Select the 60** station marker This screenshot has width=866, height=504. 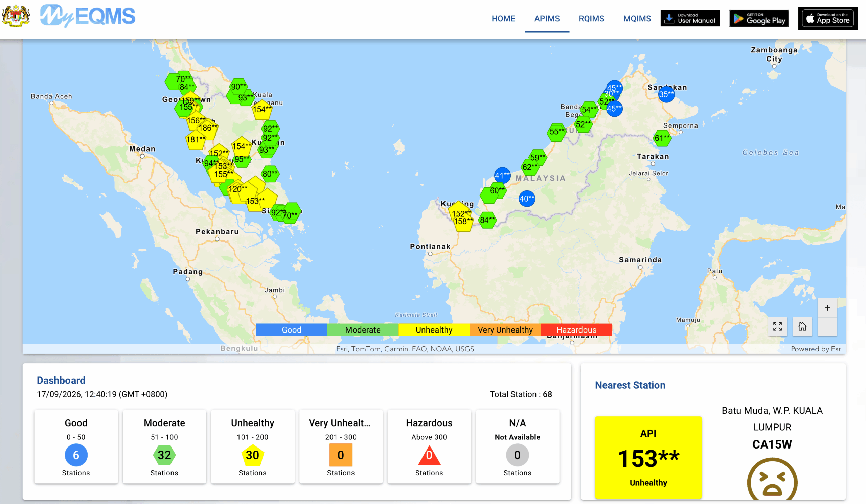[497, 190]
